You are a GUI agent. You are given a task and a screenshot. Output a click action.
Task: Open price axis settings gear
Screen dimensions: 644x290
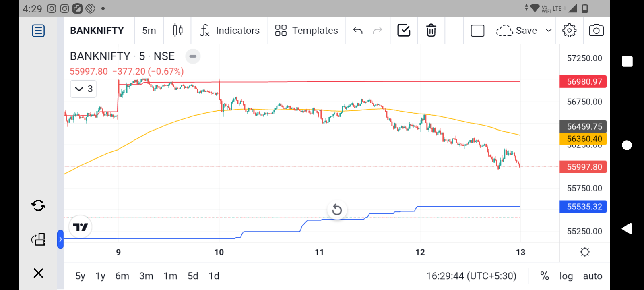[x=585, y=252]
